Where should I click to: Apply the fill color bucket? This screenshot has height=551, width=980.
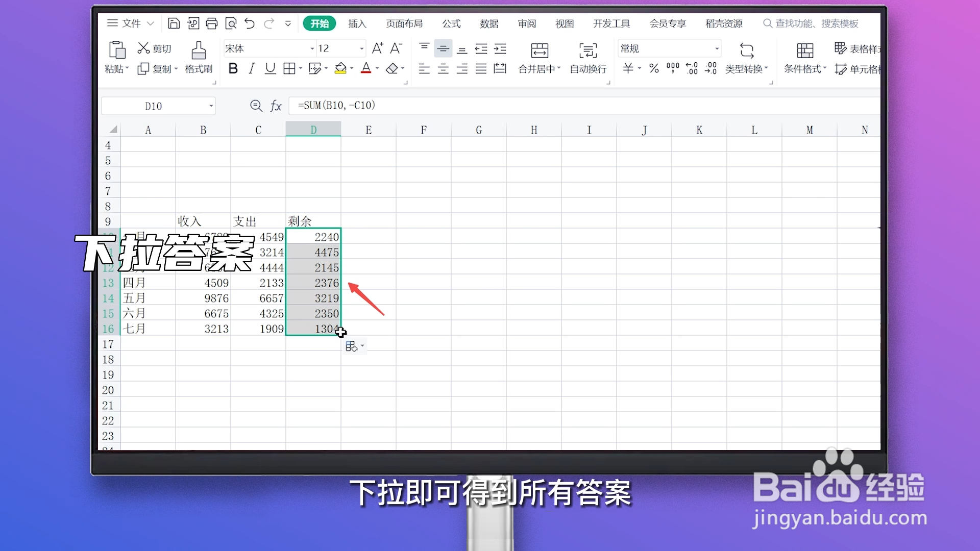click(340, 68)
